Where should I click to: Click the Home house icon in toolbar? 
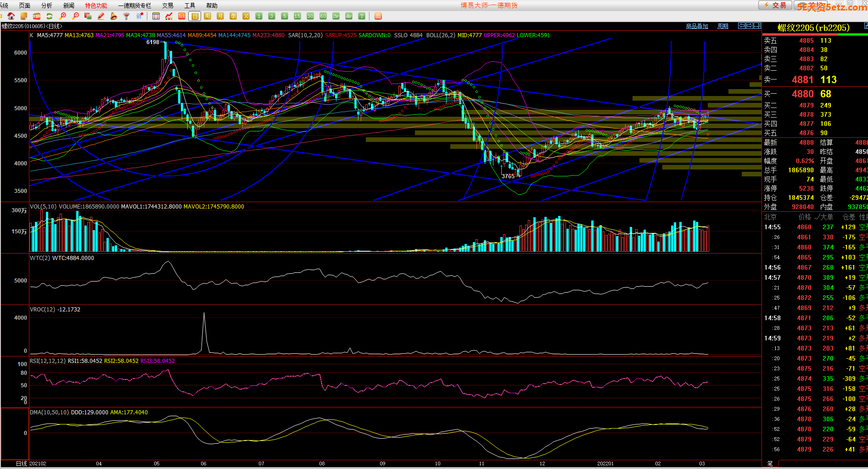[x=11, y=16]
